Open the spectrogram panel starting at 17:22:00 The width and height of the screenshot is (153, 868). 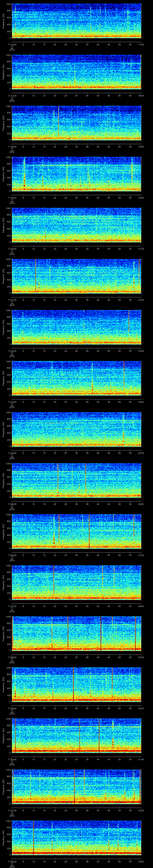[76, 327]
